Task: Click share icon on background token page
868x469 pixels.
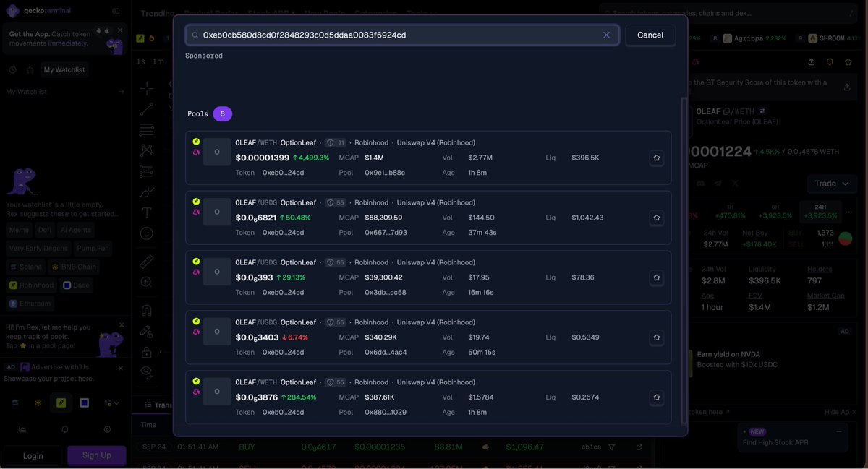Action: (x=811, y=62)
